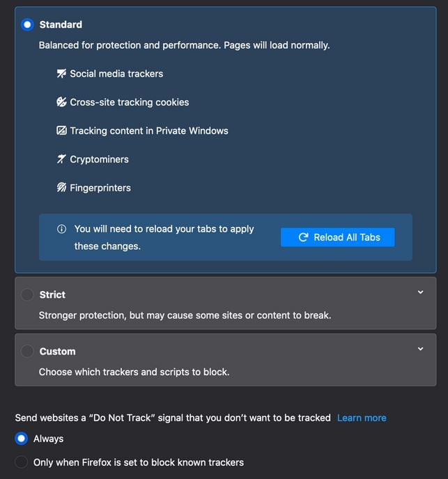448x479 pixels.
Task: Click the circular reload arrow icon
Action: (x=303, y=237)
